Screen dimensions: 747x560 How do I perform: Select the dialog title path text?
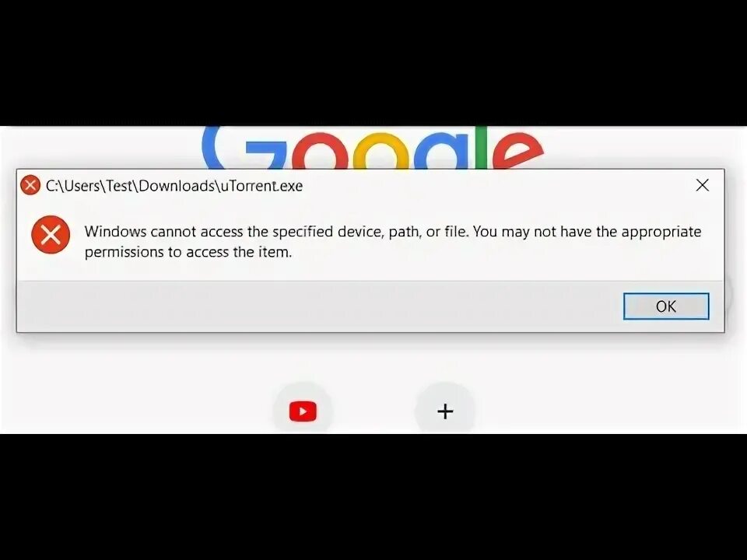click(x=174, y=186)
